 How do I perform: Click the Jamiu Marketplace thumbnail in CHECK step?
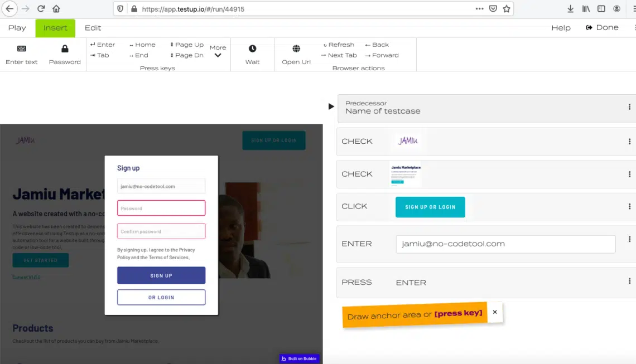[405, 174]
